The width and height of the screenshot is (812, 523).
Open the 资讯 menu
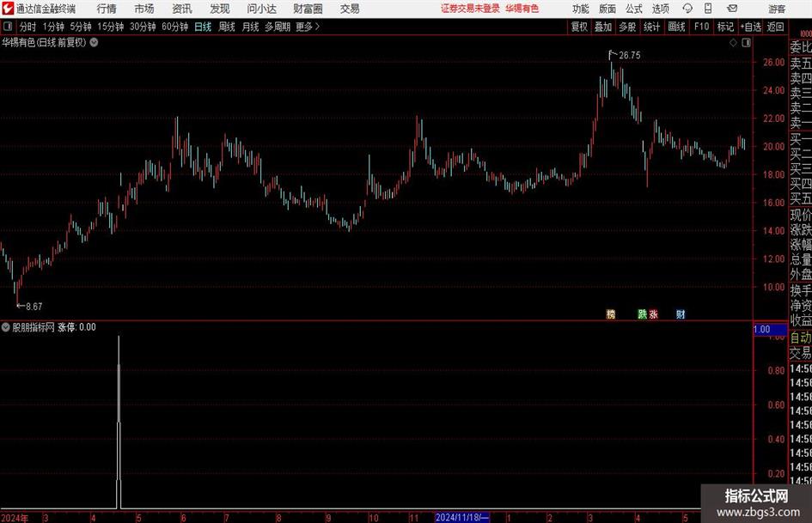point(182,9)
